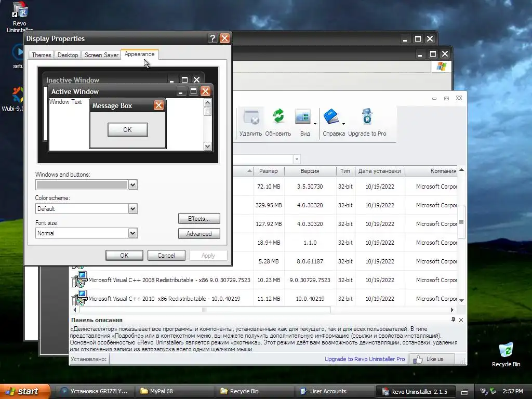Image resolution: width=532 pixels, height=399 pixels.
Task: Click the Like us button
Action: point(432,359)
